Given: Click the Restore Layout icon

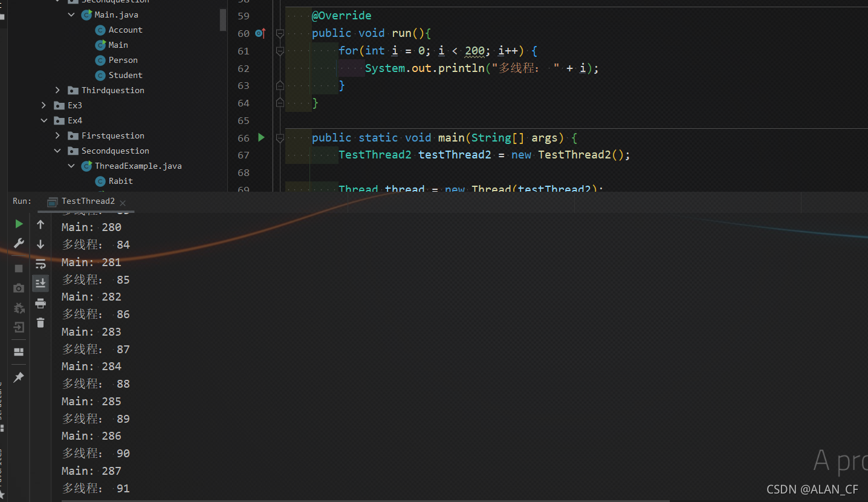Looking at the screenshot, I should point(19,352).
